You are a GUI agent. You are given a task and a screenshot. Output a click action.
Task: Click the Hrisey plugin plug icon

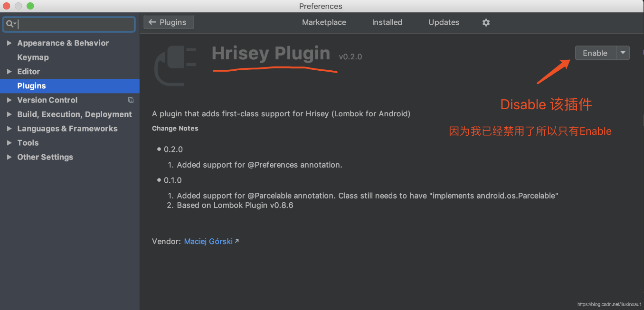[175, 66]
